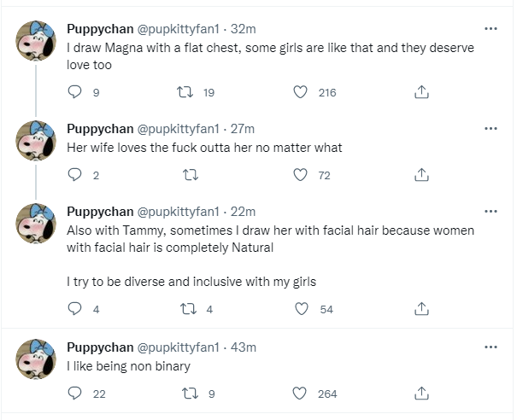Retweet the 'I like being non binary' tweet
The height and width of the screenshot is (420, 517).
(x=190, y=394)
